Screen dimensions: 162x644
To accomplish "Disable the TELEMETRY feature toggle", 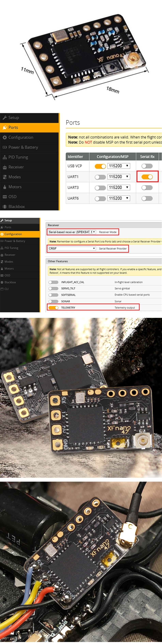I will pyautogui.click(x=53, y=307).
